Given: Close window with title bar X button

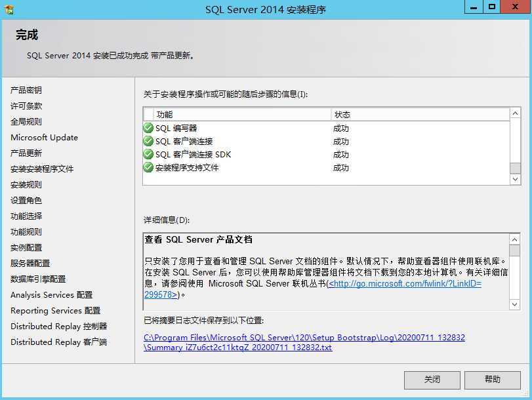Looking at the screenshot, I should pyautogui.click(x=515, y=7).
